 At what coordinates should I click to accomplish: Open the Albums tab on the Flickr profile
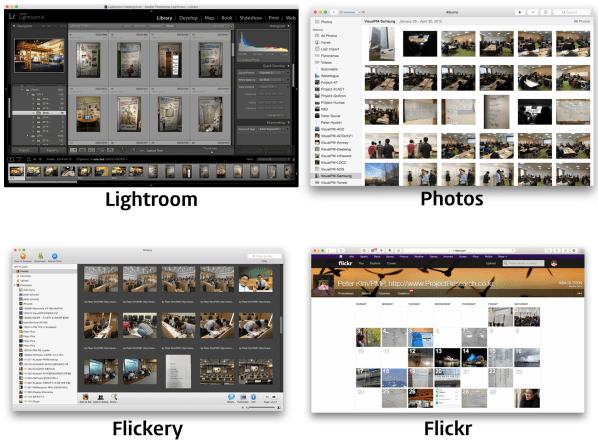click(366, 293)
